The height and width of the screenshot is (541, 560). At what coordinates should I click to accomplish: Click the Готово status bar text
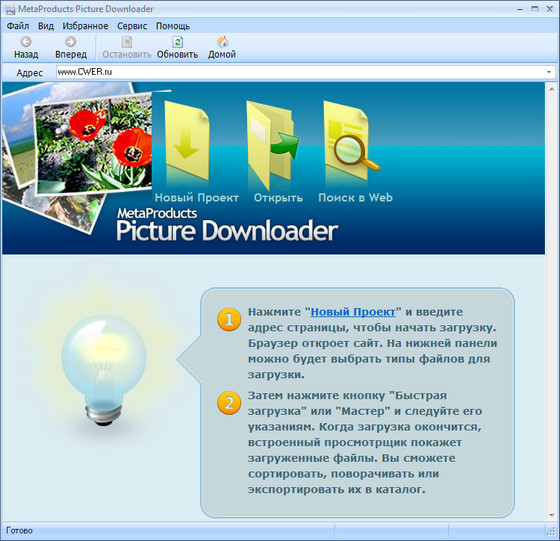pyautogui.click(x=19, y=531)
